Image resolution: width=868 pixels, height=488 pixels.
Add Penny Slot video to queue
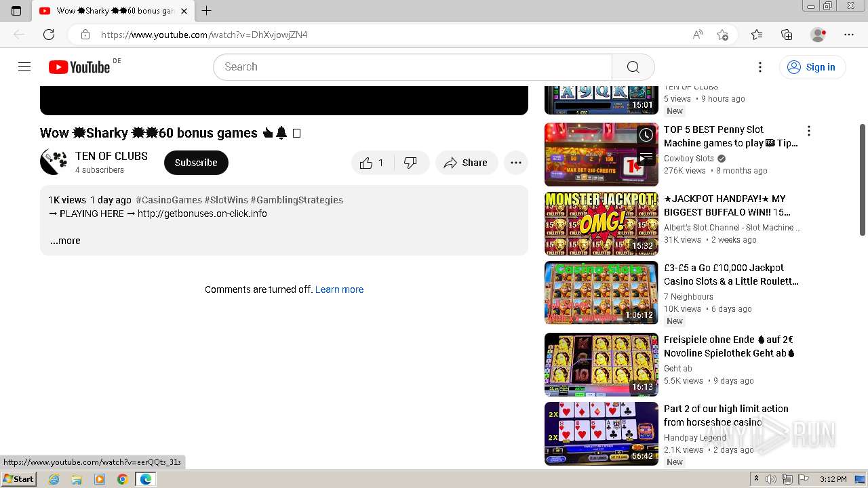tap(646, 157)
